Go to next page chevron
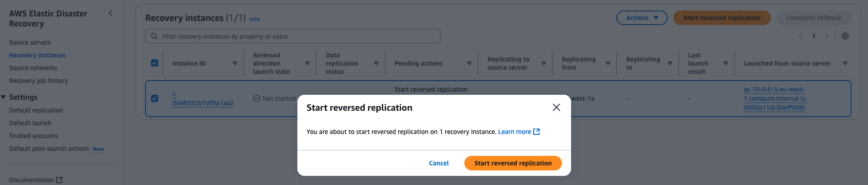Image resolution: width=868 pixels, height=185 pixels. pos(826,36)
